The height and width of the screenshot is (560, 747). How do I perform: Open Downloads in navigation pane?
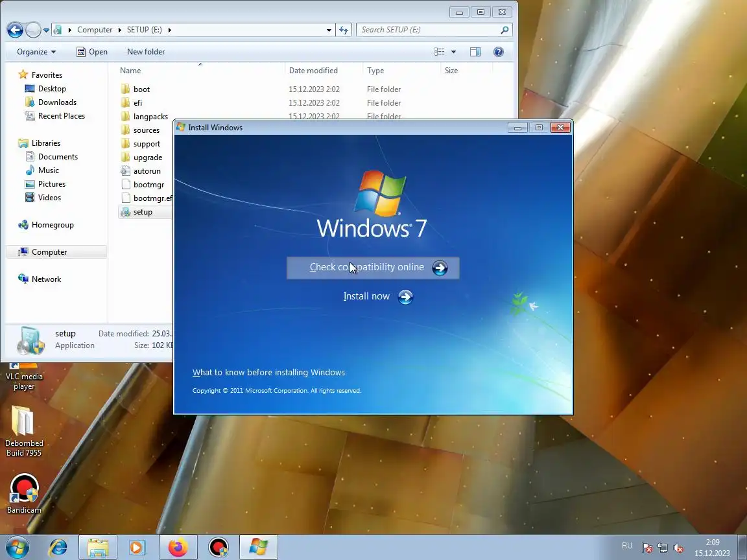pos(57,102)
